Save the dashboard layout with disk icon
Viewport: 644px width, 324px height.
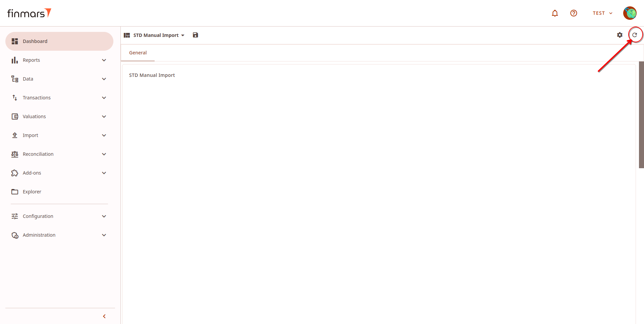[195, 35]
